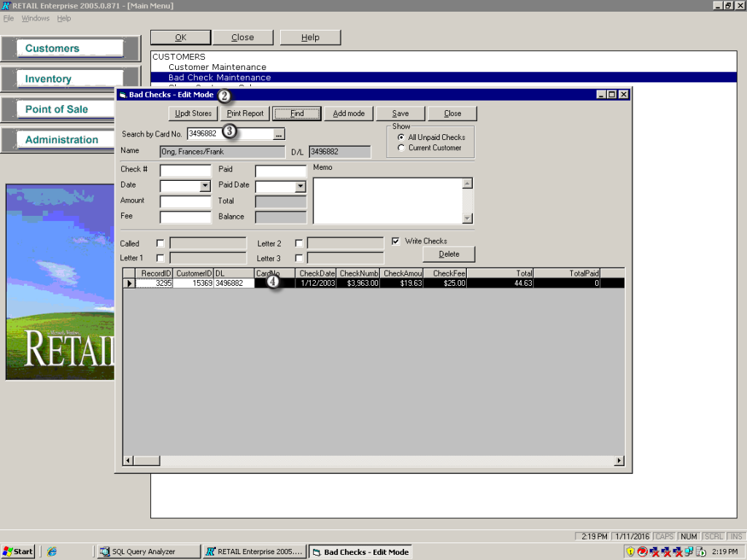Select the Current Customer radio button
Viewport: 747px width, 560px height.
pyautogui.click(x=401, y=148)
